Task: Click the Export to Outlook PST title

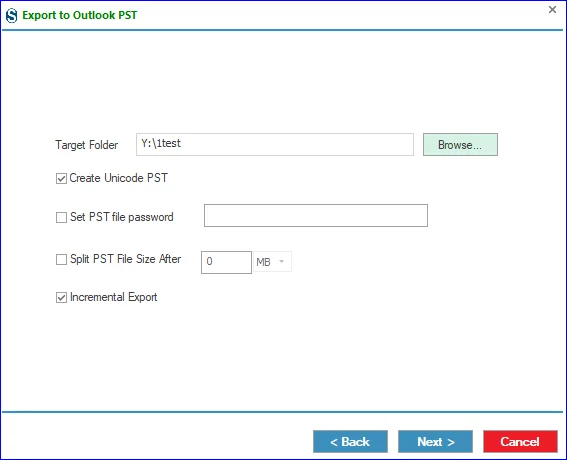Action: (x=80, y=15)
